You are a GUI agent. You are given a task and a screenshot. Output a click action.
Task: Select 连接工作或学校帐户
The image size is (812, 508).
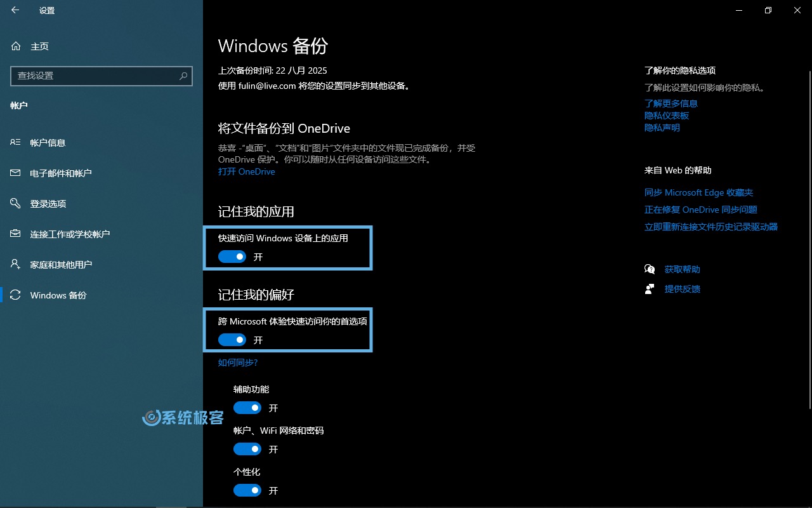tap(101, 234)
